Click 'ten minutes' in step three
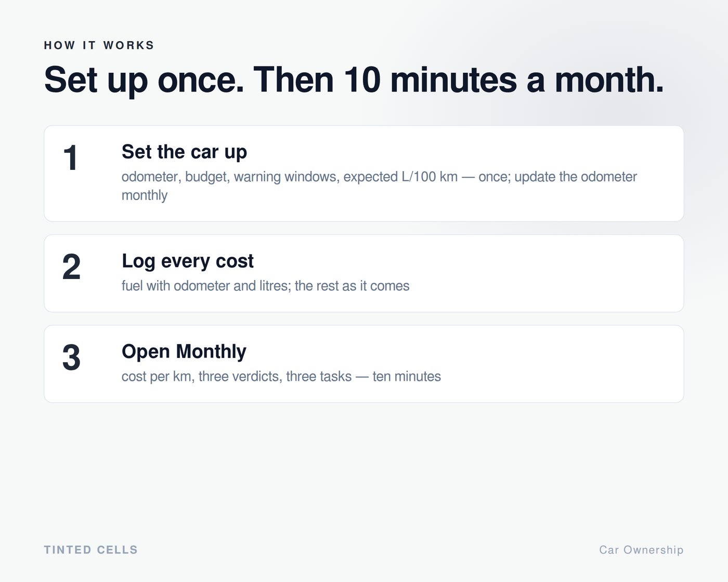 tap(407, 376)
